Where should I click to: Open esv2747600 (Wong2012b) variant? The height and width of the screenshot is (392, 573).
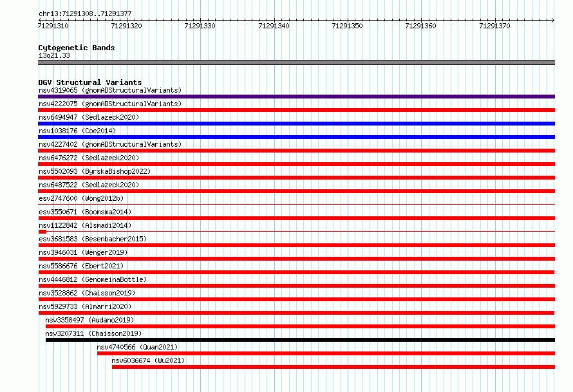pos(81,198)
